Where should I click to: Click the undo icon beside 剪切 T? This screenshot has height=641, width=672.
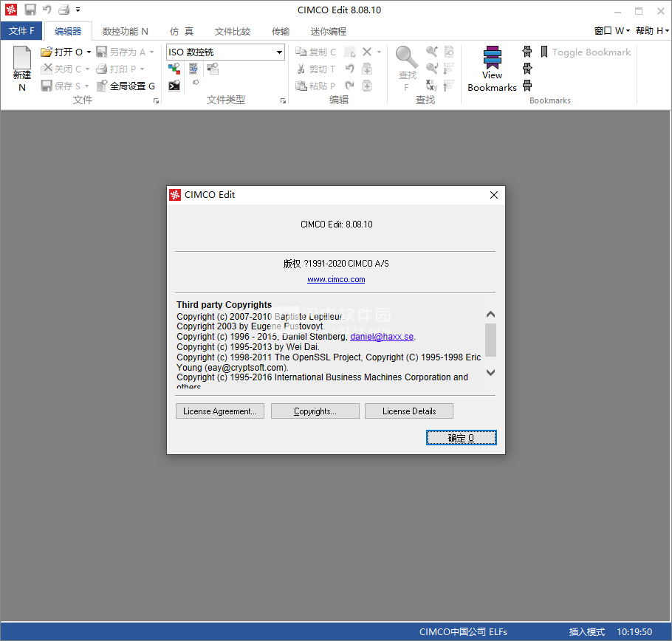coord(350,69)
